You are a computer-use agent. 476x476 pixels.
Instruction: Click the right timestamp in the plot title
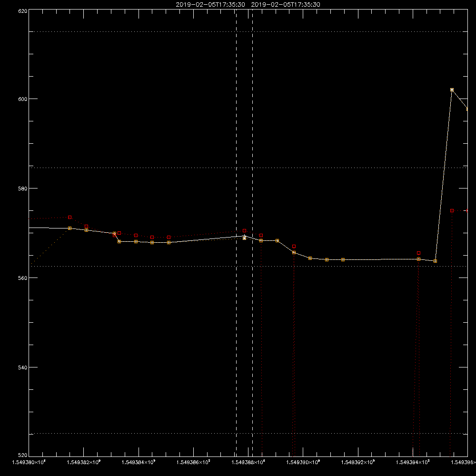[x=286, y=5]
